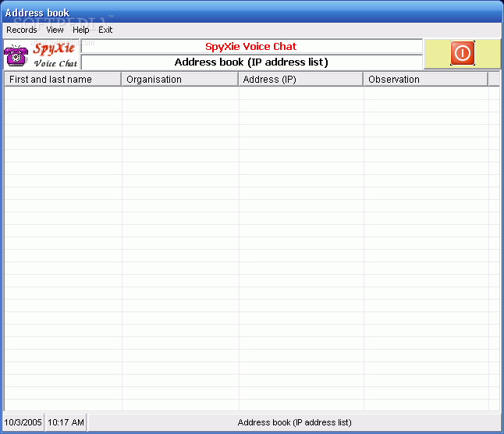The height and width of the screenshot is (434, 504).
Task: Click the Address (IP) column header
Action: (x=301, y=80)
